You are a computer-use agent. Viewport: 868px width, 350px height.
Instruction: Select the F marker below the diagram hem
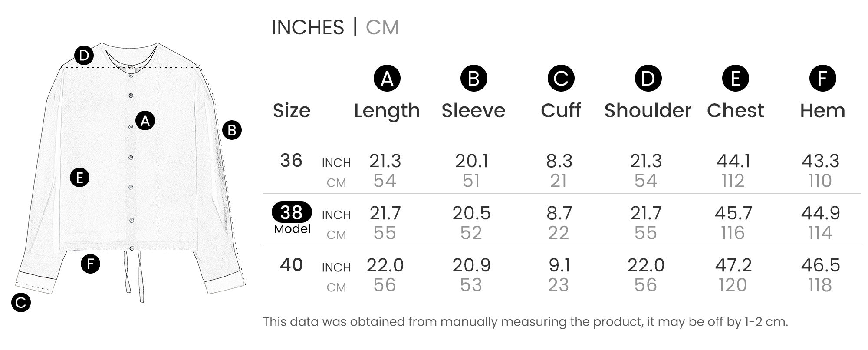[90, 264]
